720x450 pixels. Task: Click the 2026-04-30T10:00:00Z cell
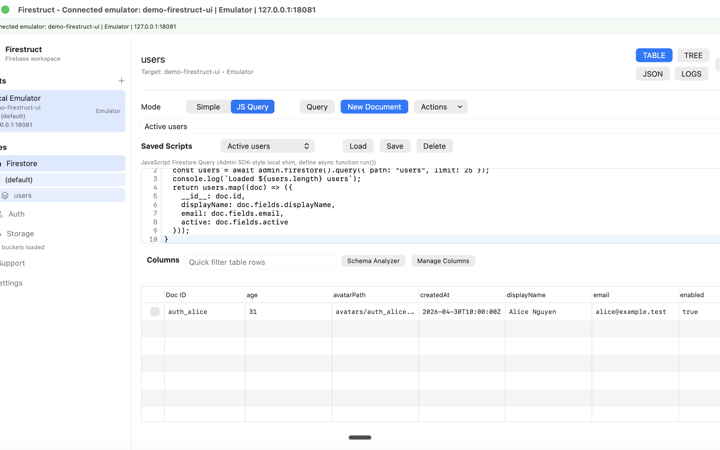461,312
